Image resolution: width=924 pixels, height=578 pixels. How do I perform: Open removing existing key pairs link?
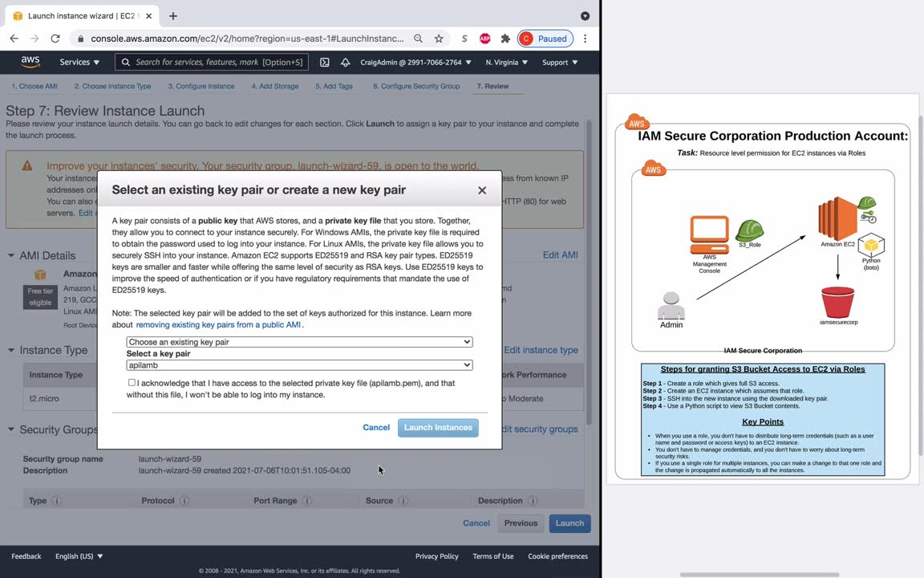(x=219, y=325)
